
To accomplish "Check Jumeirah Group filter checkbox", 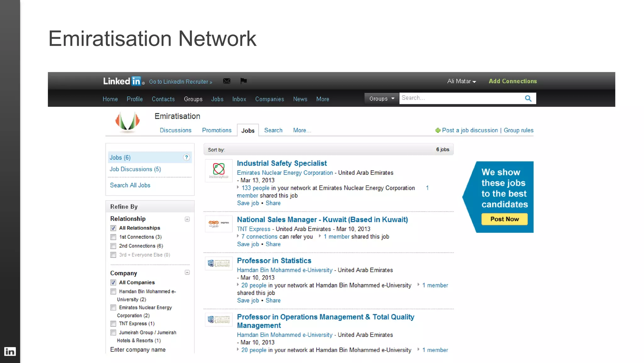I will point(113,333).
